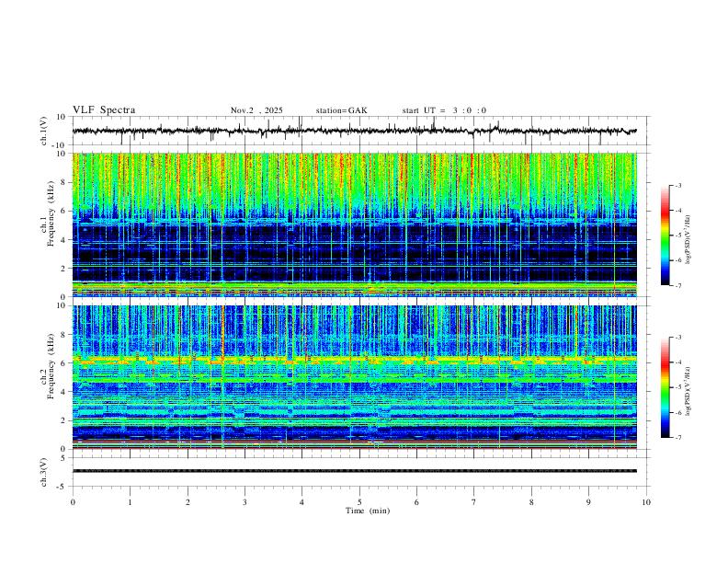Viewport: 728px width, 563px height.
Task: Click the "-7" value on ch.2 colorbar
Action: click(x=678, y=437)
